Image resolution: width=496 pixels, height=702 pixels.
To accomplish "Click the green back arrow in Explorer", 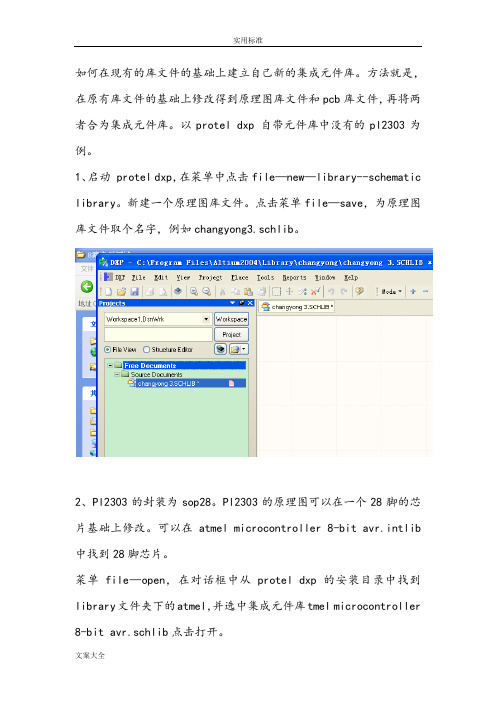I will click(87, 287).
